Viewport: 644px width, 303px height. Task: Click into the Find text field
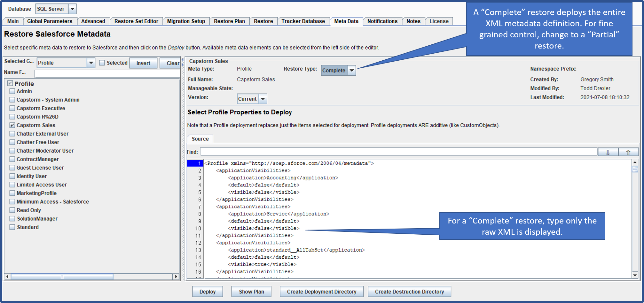click(398, 152)
